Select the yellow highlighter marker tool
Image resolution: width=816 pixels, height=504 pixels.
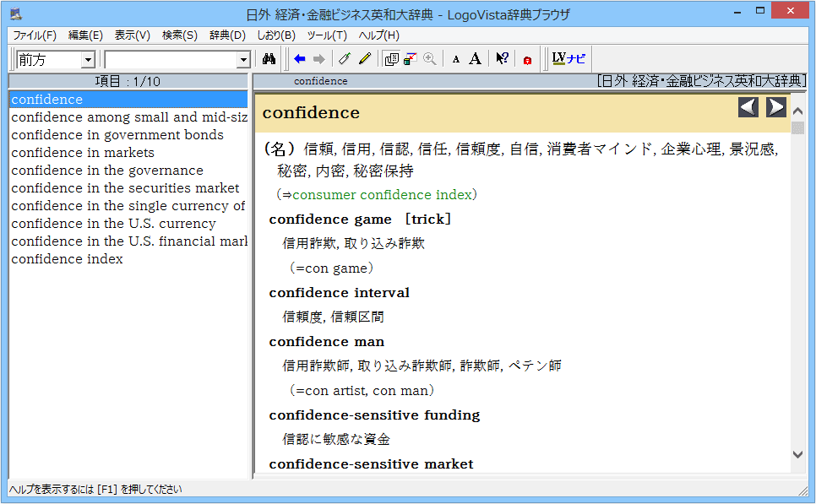365,59
